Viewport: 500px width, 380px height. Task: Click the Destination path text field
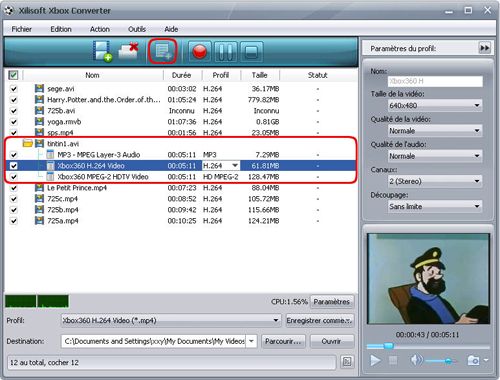tap(153, 341)
